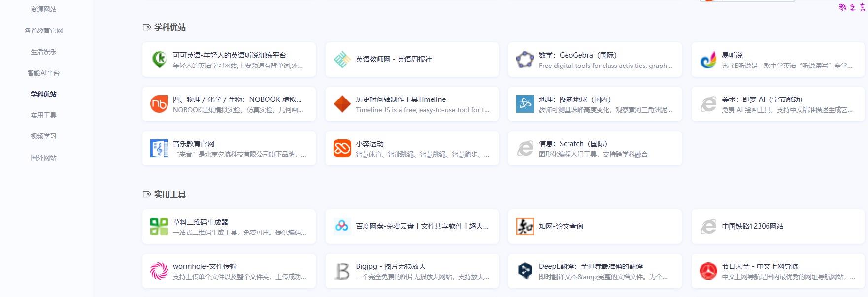Select 国外网站 in the sidebar
This screenshot has width=868, height=297.
tap(43, 158)
